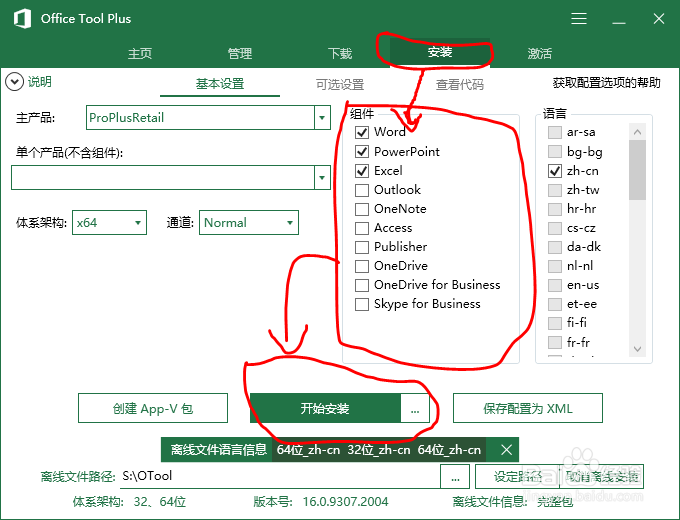The height and width of the screenshot is (520, 680).
Task: Click the 设定路径 button
Action: (x=517, y=477)
